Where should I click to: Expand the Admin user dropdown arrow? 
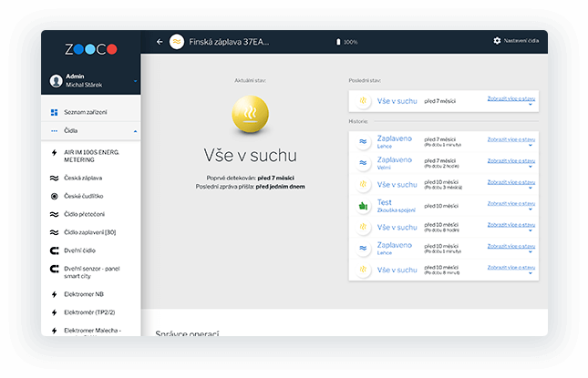pos(135,81)
